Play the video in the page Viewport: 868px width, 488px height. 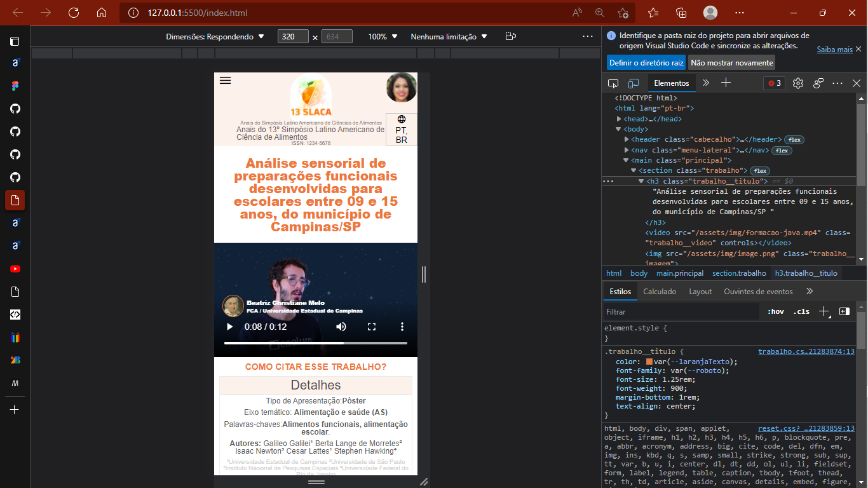pyautogui.click(x=230, y=327)
